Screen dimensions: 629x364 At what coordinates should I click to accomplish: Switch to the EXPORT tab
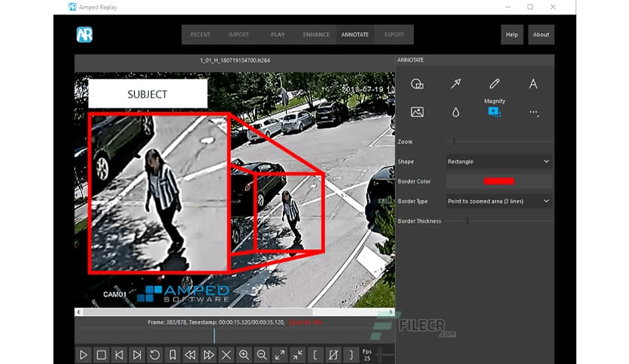point(394,35)
